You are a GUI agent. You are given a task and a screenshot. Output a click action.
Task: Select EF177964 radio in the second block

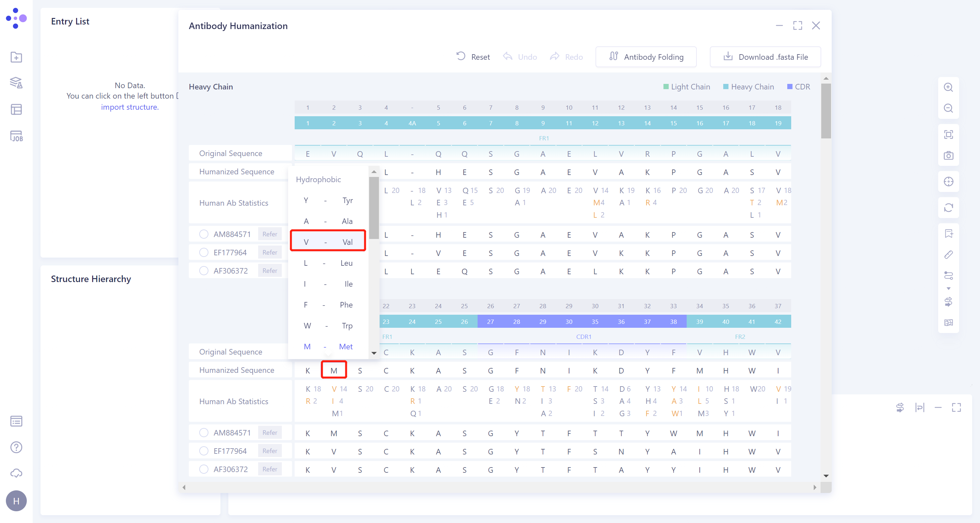coord(204,451)
